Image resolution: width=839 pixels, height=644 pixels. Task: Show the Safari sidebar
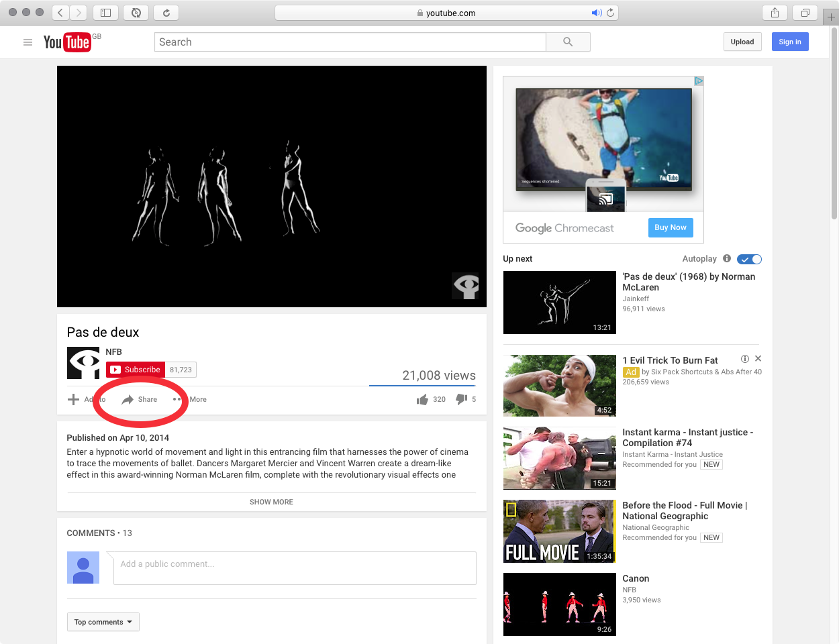tap(105, 13)
